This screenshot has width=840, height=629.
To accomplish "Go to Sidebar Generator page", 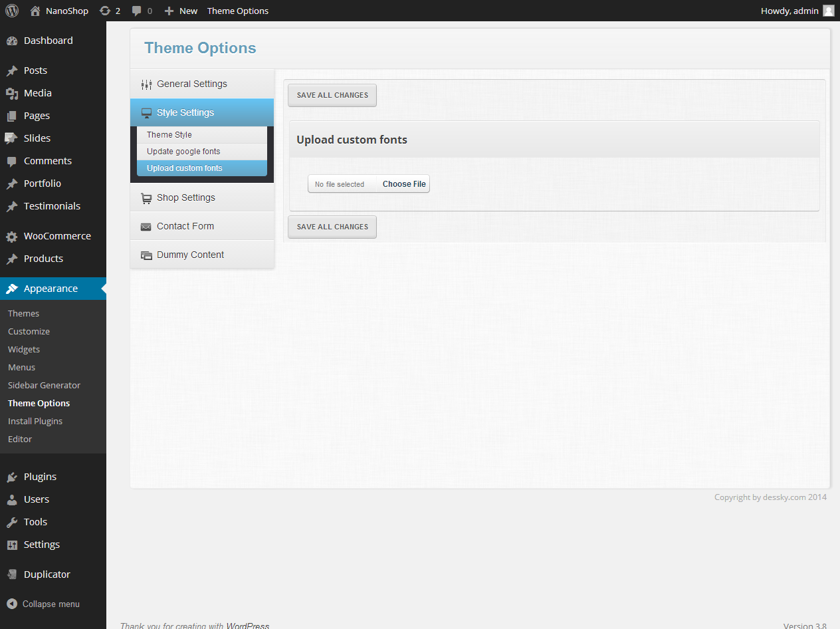I will coord(44,385).
